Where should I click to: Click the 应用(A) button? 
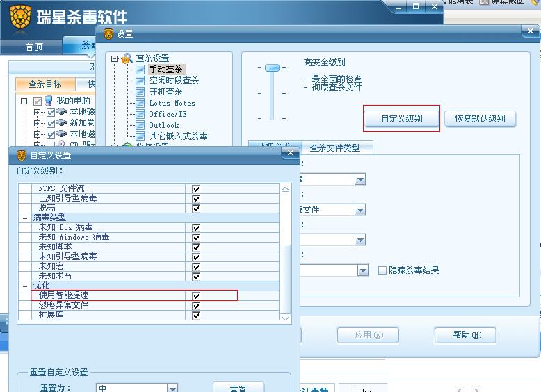368,335
